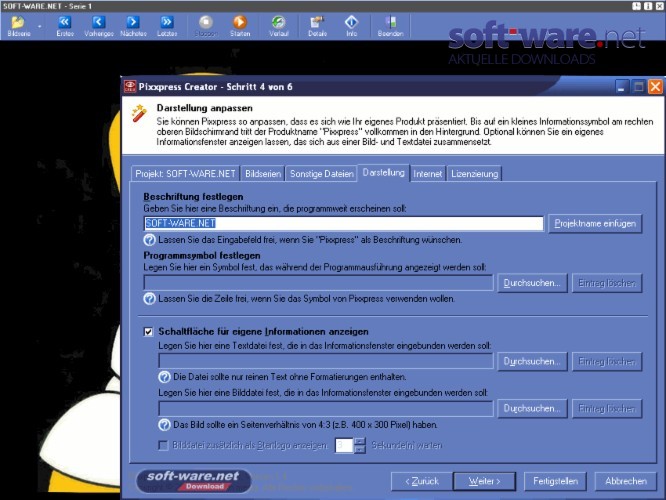Expand the Bildserie dropdown arrow
Image resolution: width=666 pixels, height=500 pixels.
[x=40, y=26]
